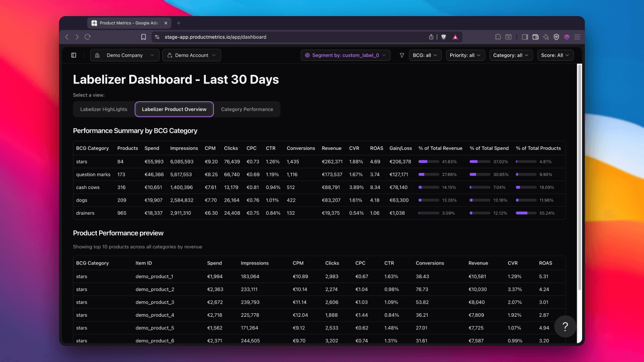Switch to Labelizer HighLights view
The width and height of the screenshot is (644, 362).
click(104, 109)
